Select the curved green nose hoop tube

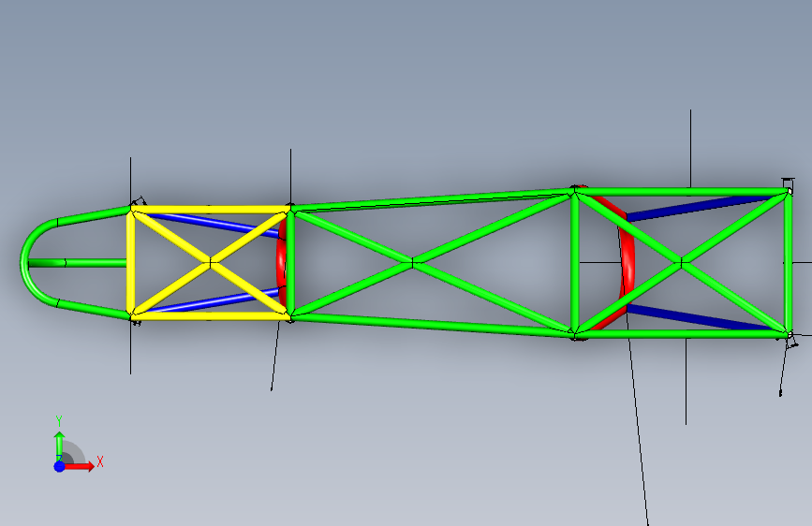(26, 262)
